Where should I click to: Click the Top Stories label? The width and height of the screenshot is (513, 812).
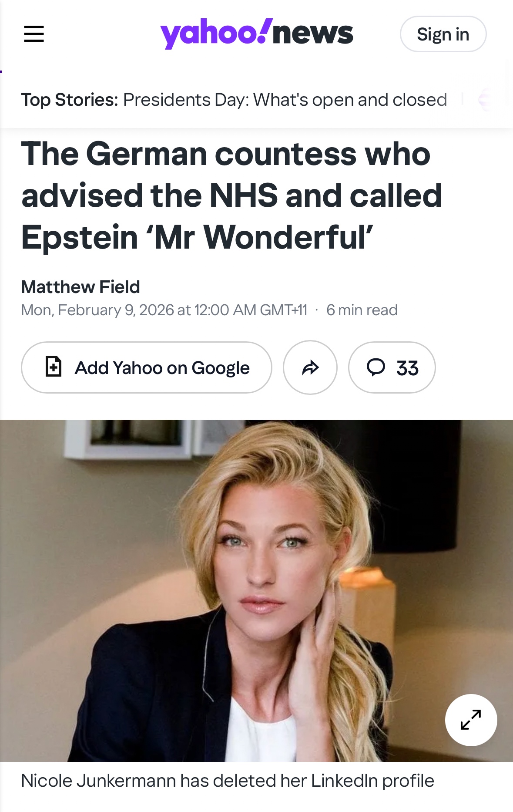point(70,100)
